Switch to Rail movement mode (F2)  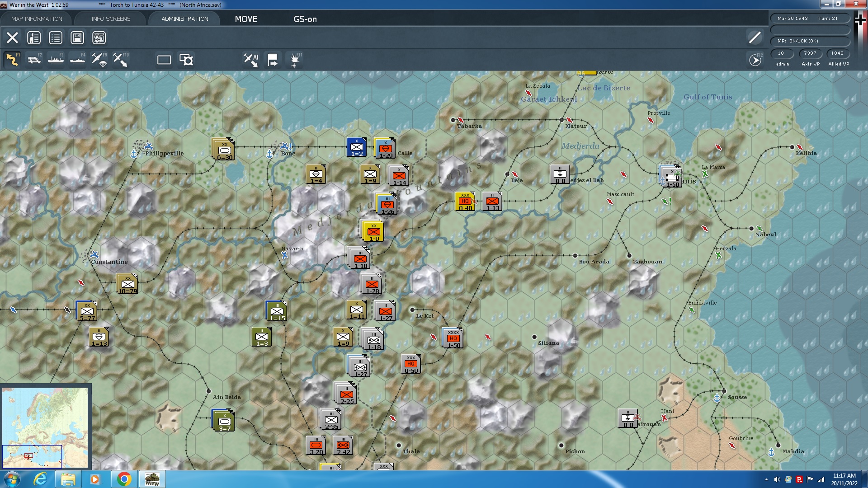34,60
